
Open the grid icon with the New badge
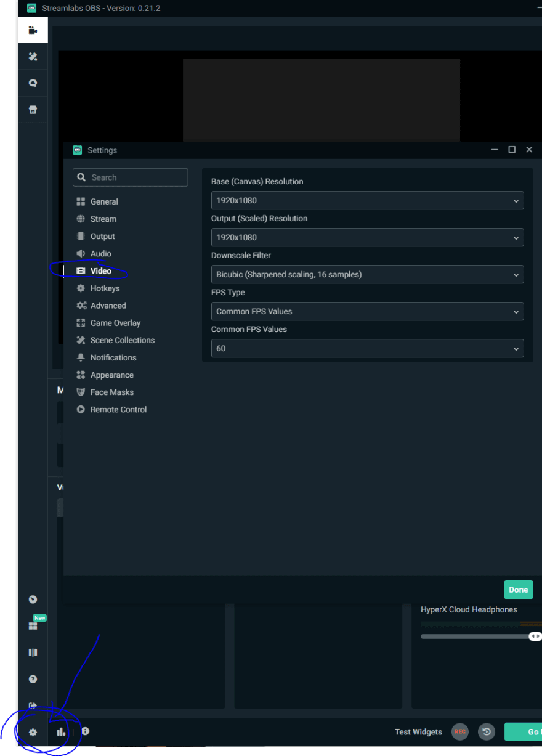(33, 625)
